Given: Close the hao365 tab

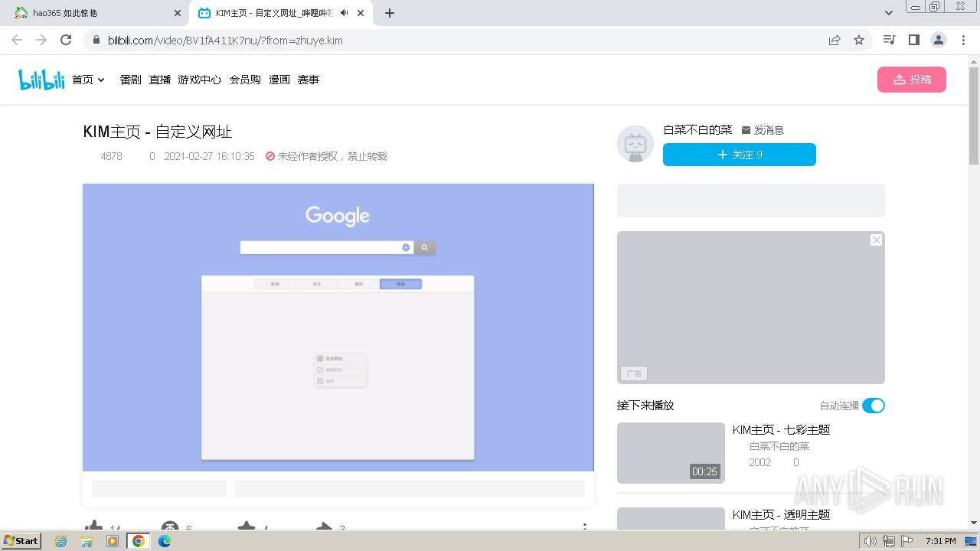Looking at the screenshot, I should click(x=178, y=13).
